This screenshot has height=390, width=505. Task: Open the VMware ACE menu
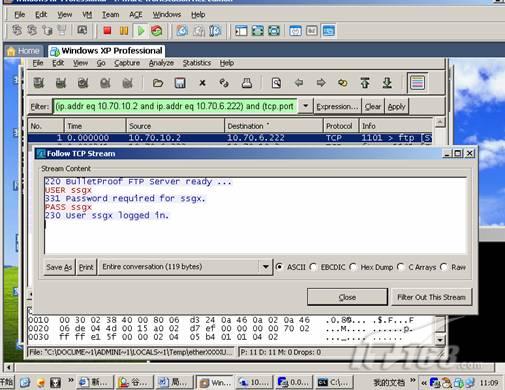pyautogui.click(x=136, y=15)
